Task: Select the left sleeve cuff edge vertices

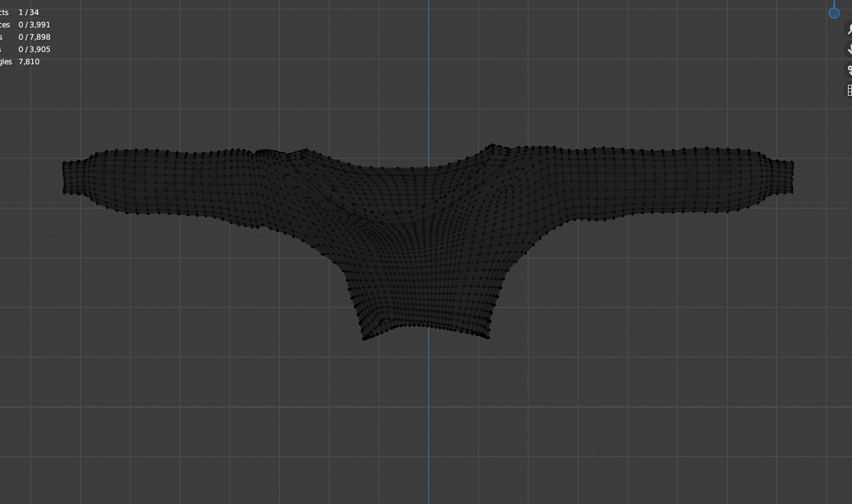Action: point(64,177)
